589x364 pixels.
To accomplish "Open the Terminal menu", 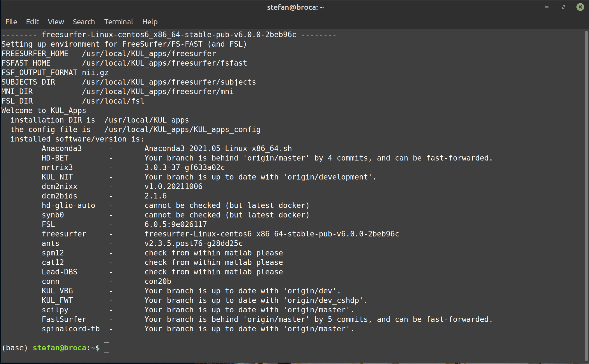I will (118, 22).
